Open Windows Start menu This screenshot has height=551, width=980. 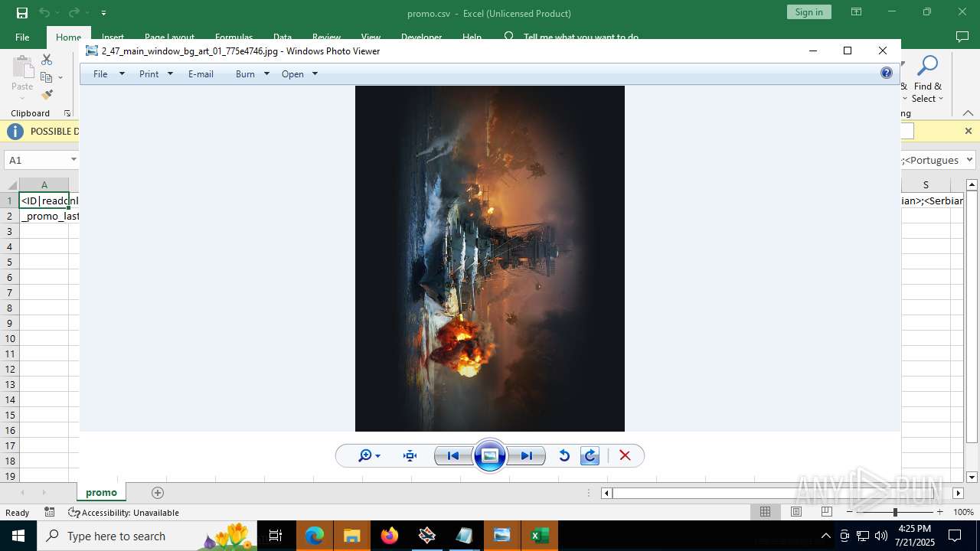[18, 536]
